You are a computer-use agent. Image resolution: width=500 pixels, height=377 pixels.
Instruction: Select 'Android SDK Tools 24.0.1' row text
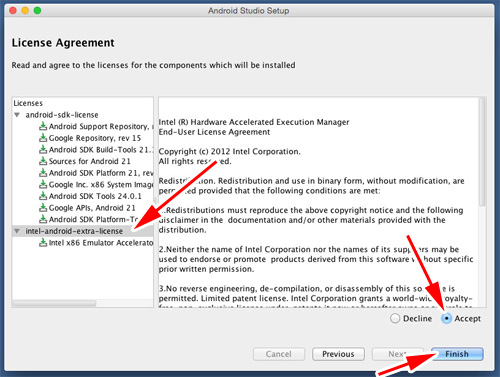95,196
